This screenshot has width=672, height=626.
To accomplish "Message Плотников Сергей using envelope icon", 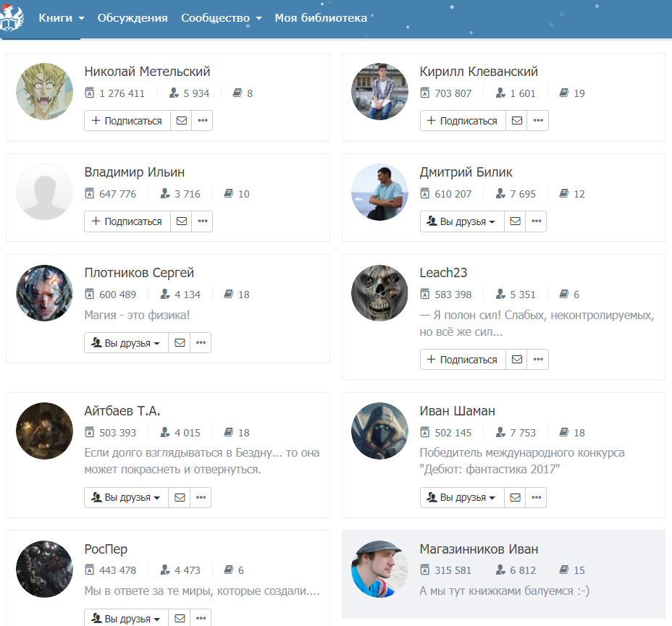I will (x=180, y=343).
